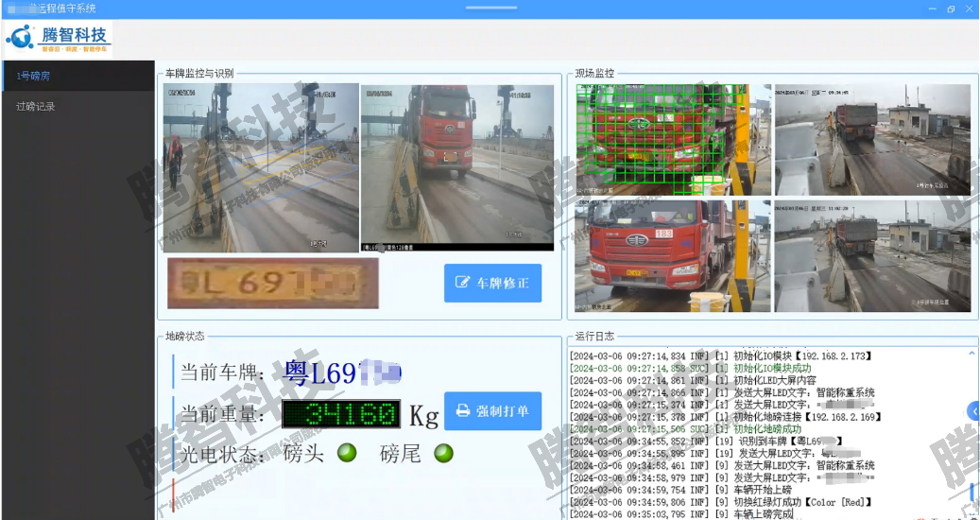Screen dimensions: 980x520
Task: Select the cropped license plate image
Action: tap(273, 283)
